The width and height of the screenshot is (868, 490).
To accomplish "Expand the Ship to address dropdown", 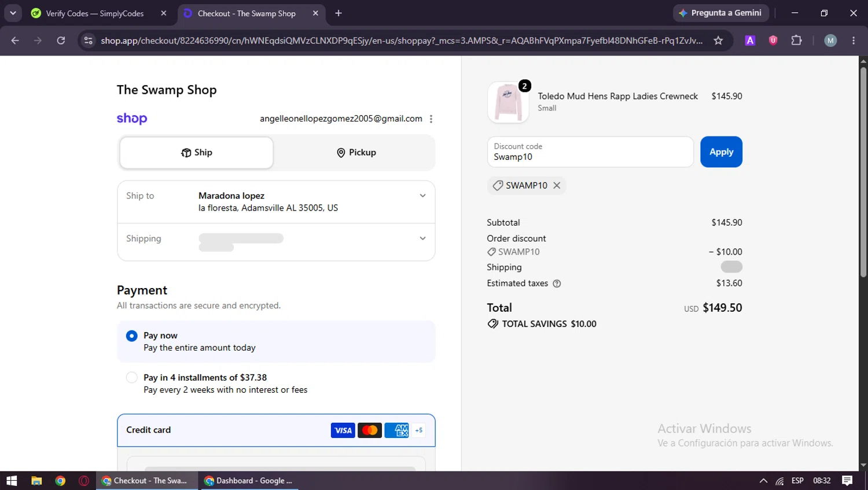I will coord(422,196).
